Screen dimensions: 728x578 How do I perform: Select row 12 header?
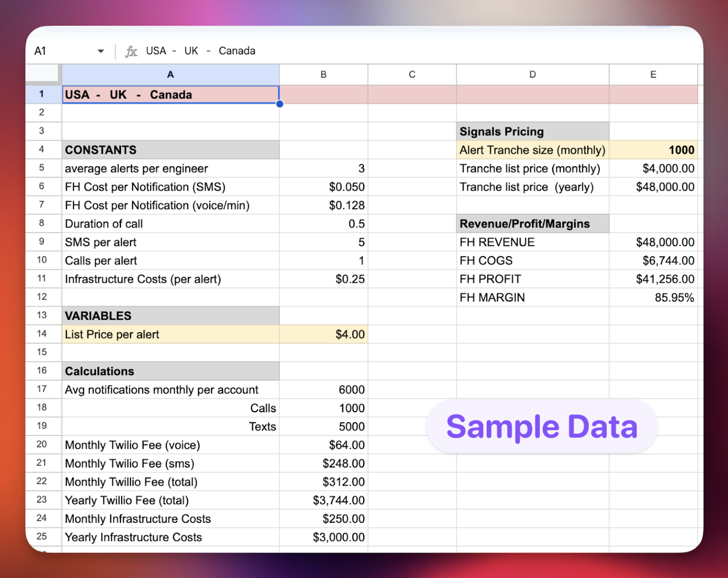coord(42,297)
